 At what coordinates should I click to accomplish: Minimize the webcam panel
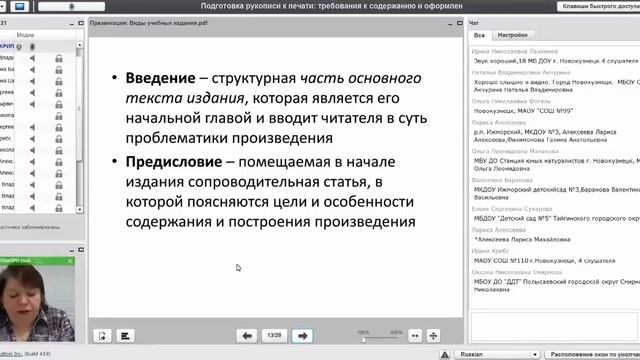(71, 250)
